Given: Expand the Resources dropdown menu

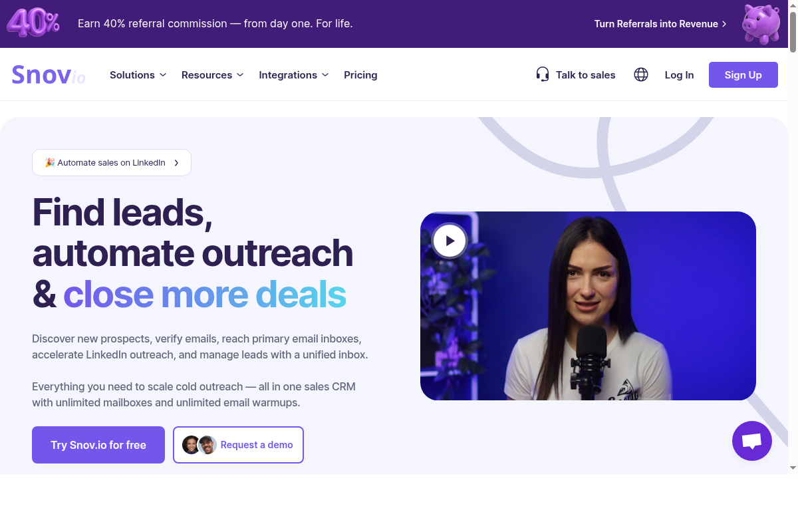Looking at the screenshot, I should (x=213, y=75).
